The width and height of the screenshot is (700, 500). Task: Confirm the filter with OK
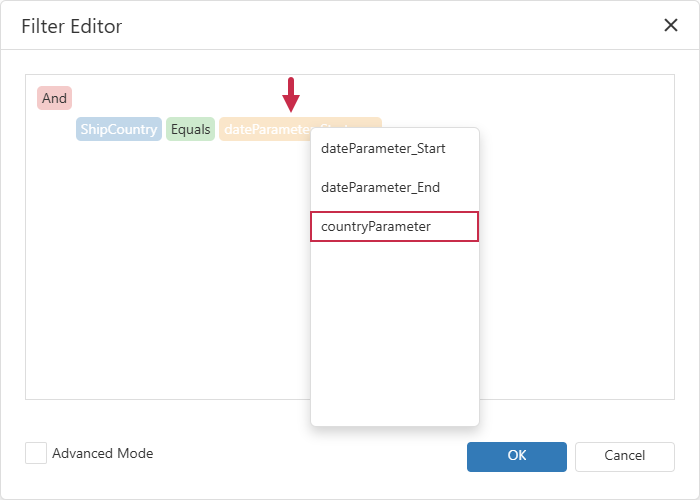coord(517,457)
